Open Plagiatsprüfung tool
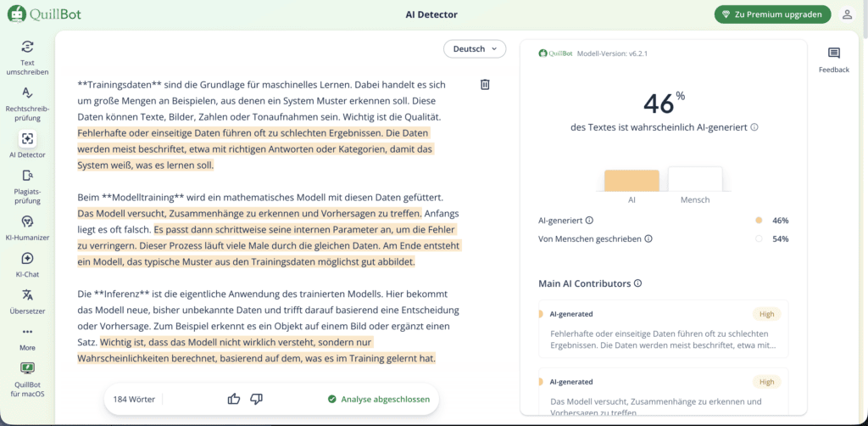The width and height of the screenshot is (868, 426). point(27,187)
